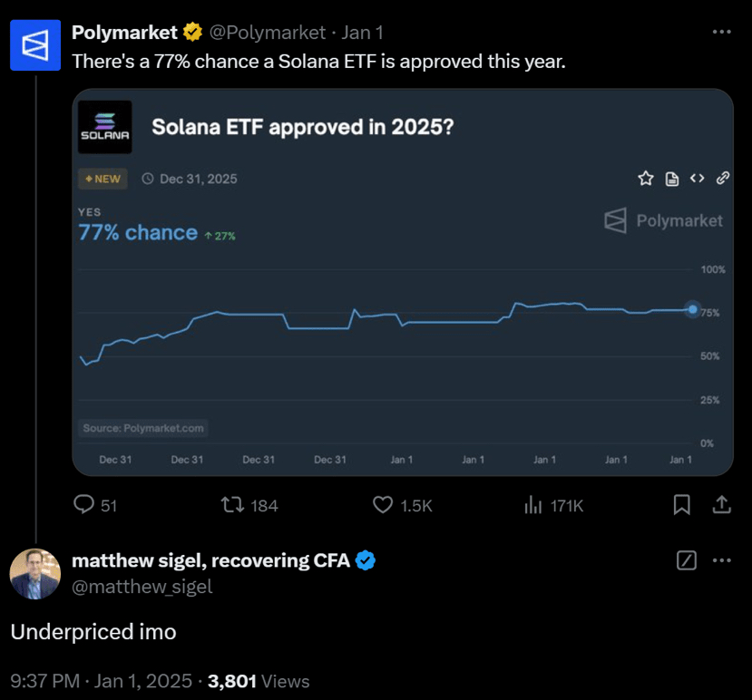Open more options on matthew sigel reply
Image resolution: width=752 pixels, height=700 pixels.
722,560
